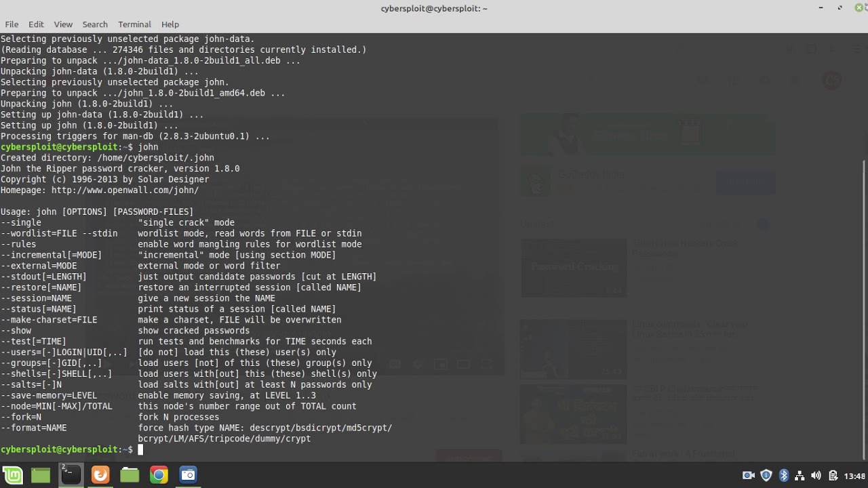Click "bcrypt/LM/AFS/tripcode/dummy/crypt" line
Viewport: 868px width, 488px height.
point(224,440)
